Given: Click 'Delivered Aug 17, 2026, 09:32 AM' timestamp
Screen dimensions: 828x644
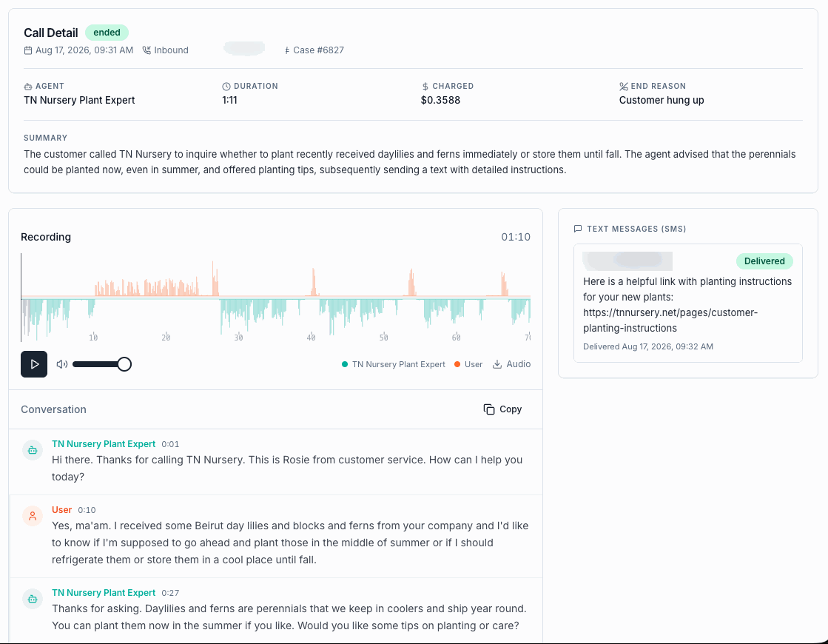Looking at the screenshot, I should click(648, 346).
